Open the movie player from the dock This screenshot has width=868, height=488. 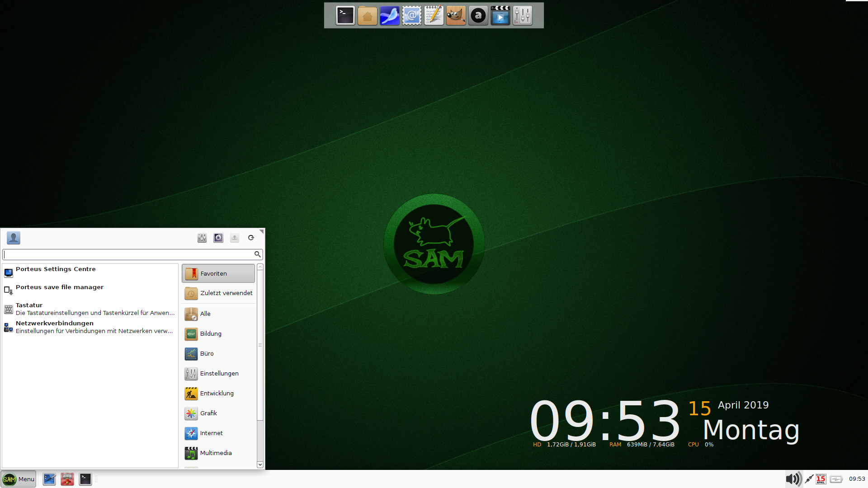point(500,15)
